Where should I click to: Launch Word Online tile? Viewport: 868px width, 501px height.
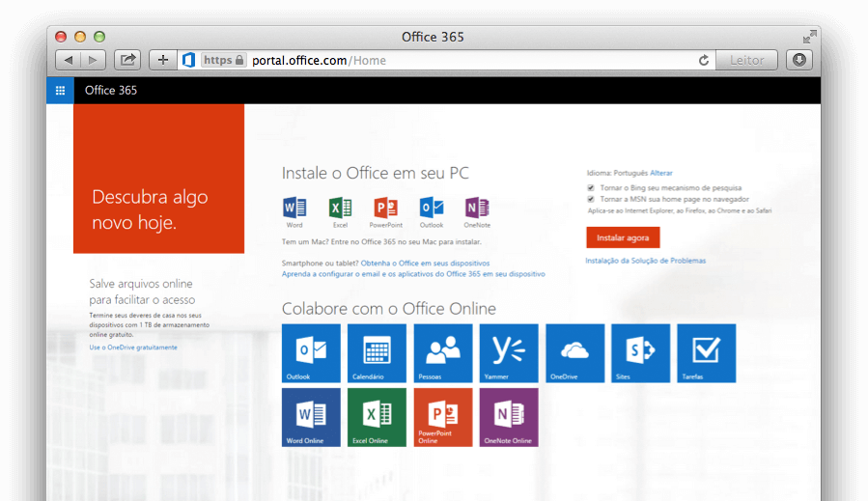click(x=311, y=417)
